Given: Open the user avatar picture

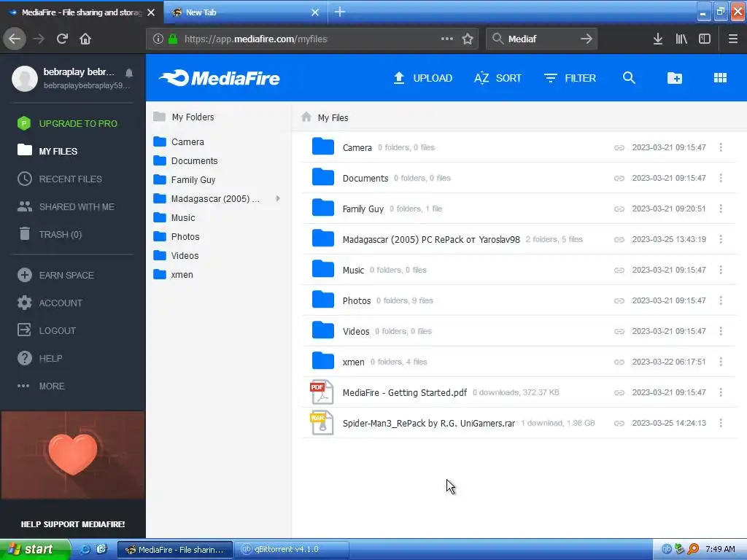Looking at the screenshot, I should click(x=25, y=78).
